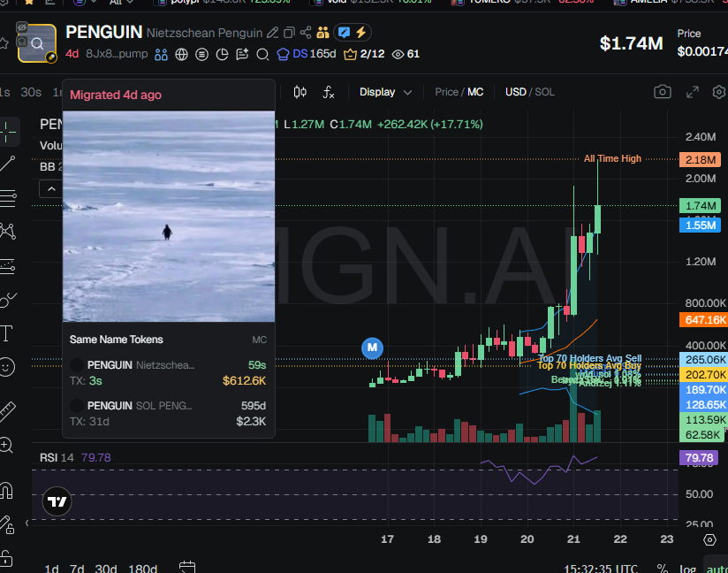This screenshot has width=728, height=573.
Task: Open time axis settings hexagon icon
Action: (x=710, y=539)
